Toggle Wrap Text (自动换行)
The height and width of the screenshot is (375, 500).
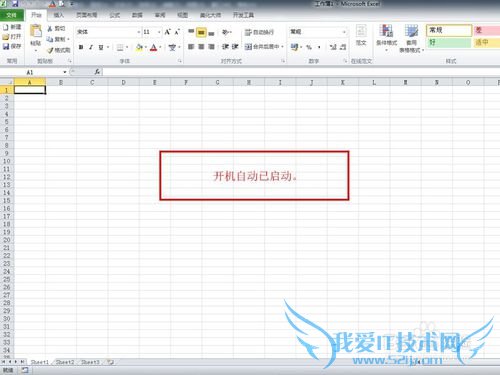tap(259, 32)
